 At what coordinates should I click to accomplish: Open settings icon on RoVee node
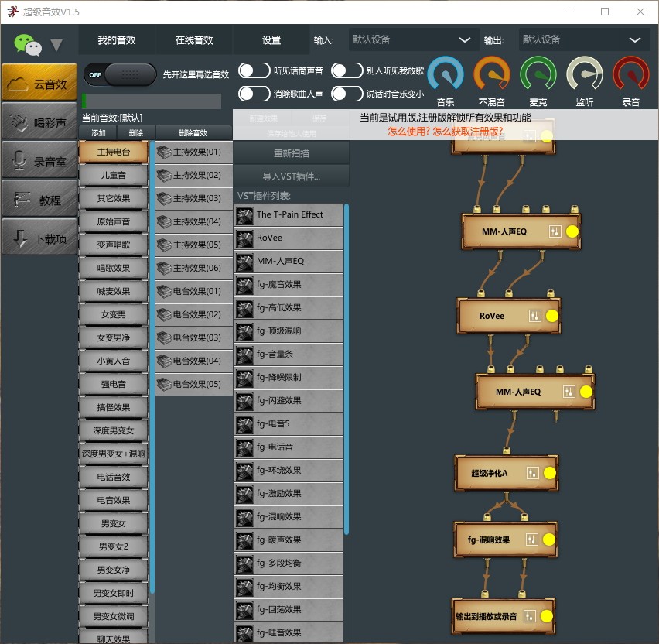[x=534, y=316]
